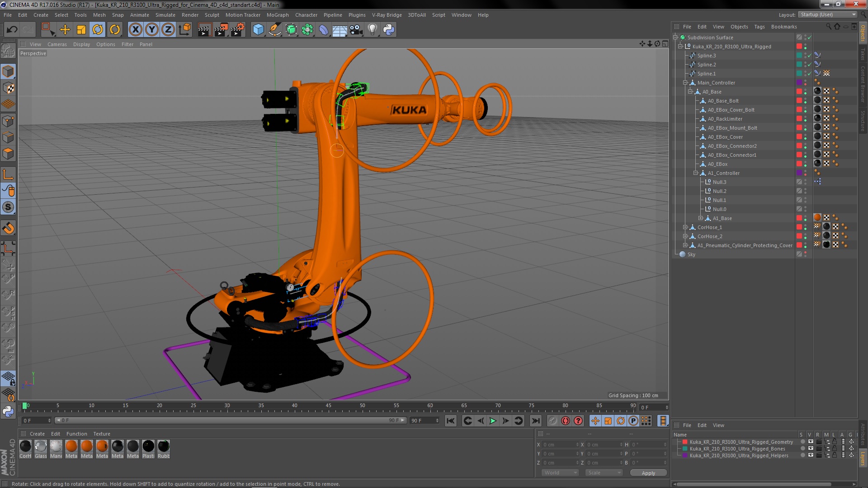Click the Subdivision Surface generator icon
868x488 pixels.
point(291,30)
